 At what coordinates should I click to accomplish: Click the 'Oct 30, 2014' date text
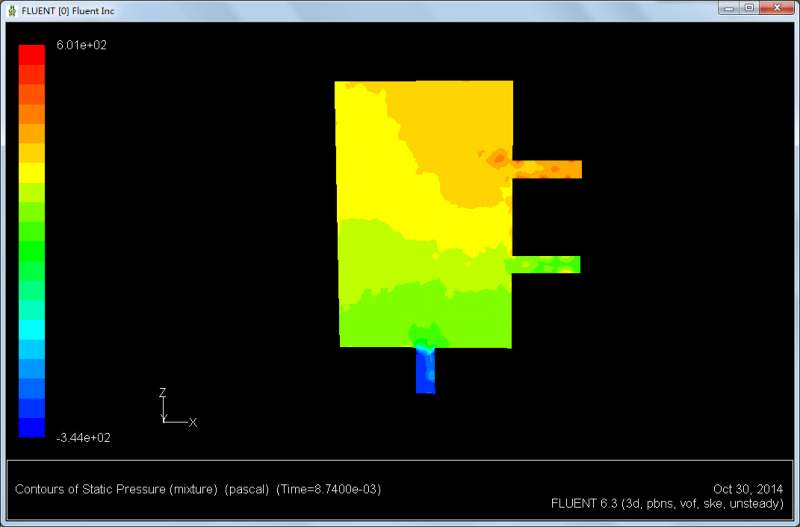click(x=747, y=489)
